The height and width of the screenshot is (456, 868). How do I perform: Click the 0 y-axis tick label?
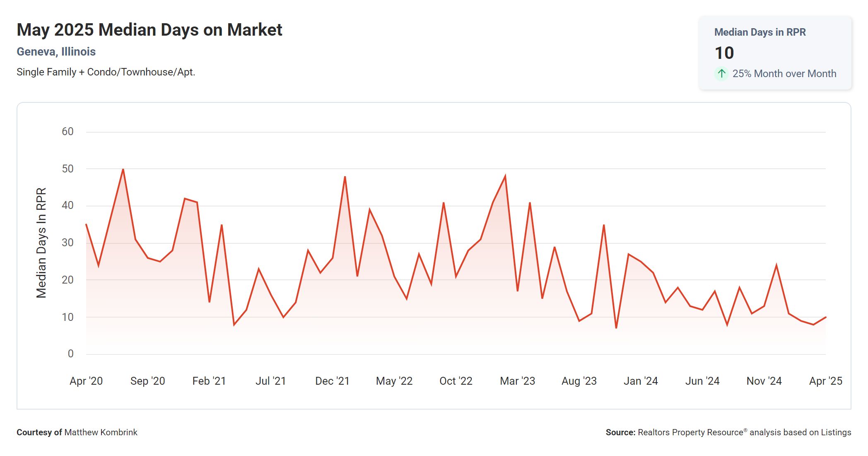[x=70, y=354]
